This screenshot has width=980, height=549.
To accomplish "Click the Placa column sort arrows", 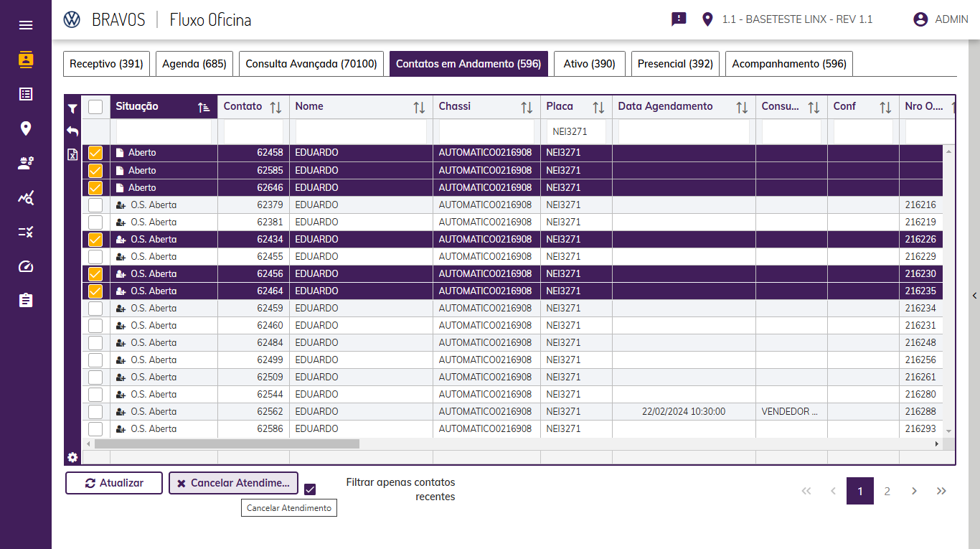I will pyautogui.click(x=598, y=108).
